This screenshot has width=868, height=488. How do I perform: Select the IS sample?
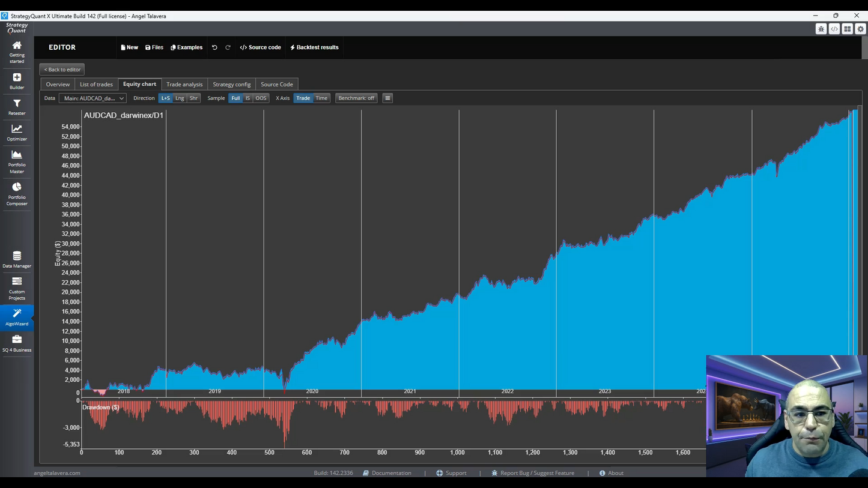pyautogui.click(x=247, y=98)
